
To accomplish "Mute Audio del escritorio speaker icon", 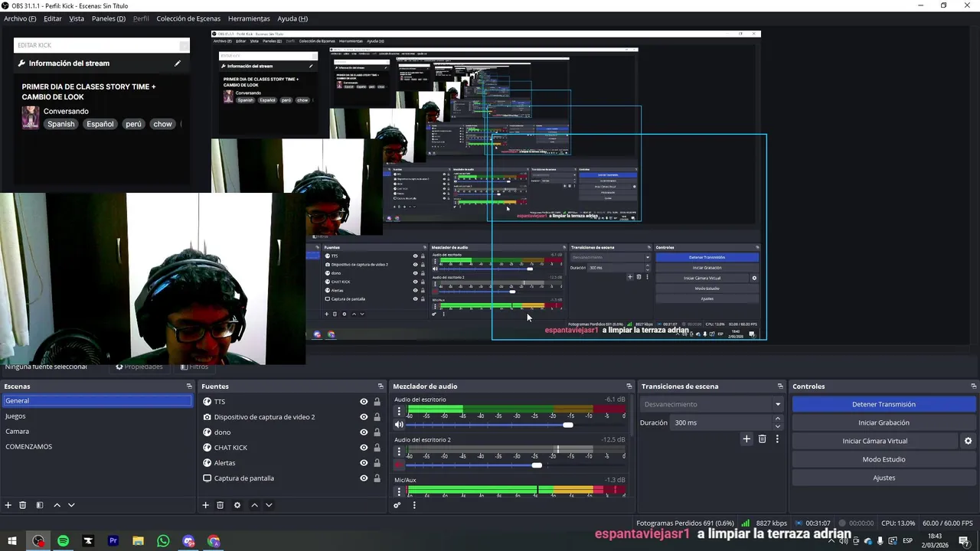I will pos(399,425).
